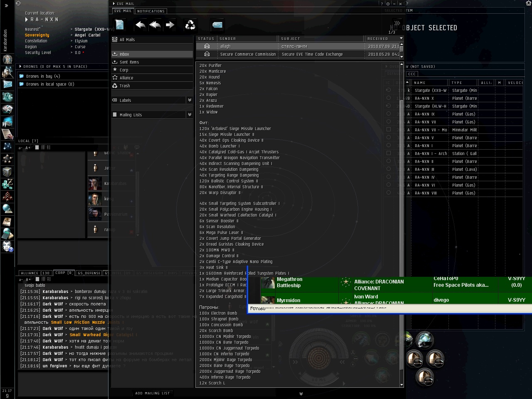The image size is (532, 399).
Task: Open the Corp mail folder
Action: click(x=152, y=70)
